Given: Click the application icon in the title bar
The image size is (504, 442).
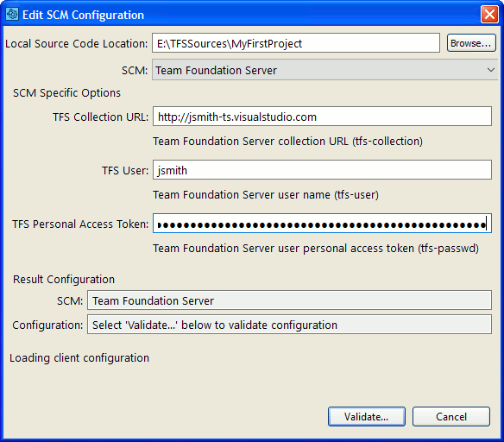Looking at the screenshot, I should coord(12,15).
